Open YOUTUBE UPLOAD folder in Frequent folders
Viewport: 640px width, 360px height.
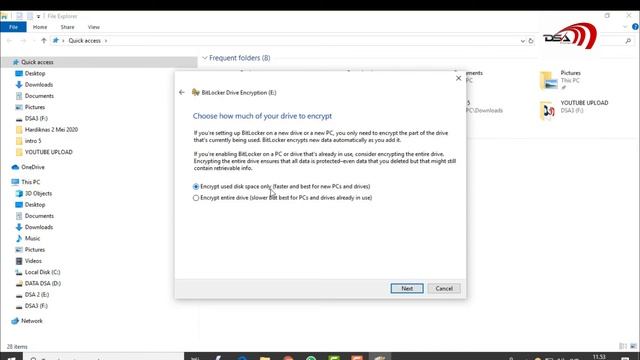574,109
